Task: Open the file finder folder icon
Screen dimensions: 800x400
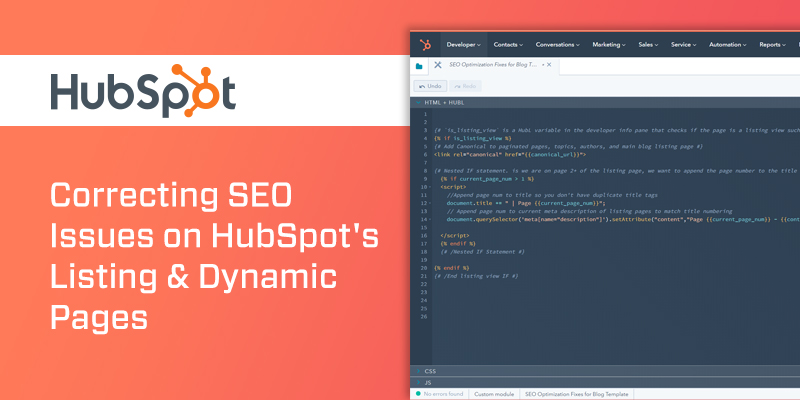Action: tap(419, 66)
